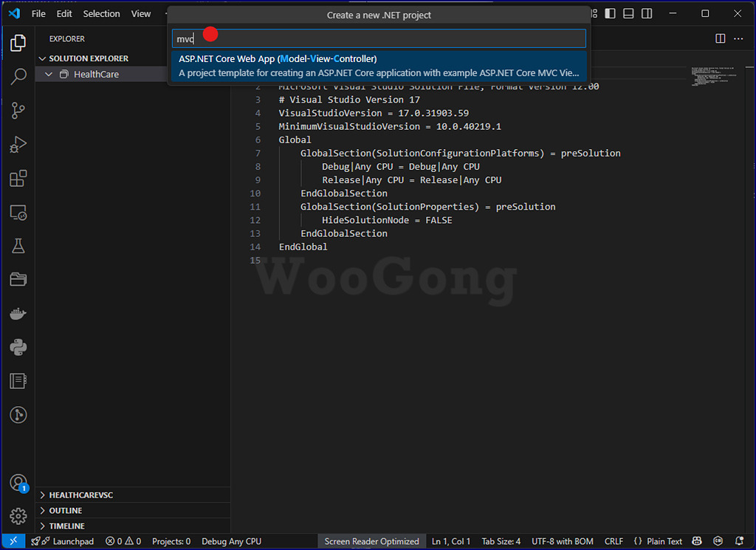Open the Selection menu
The width and height of the screenshot is (756, 550).
click(x=101, y=14)
